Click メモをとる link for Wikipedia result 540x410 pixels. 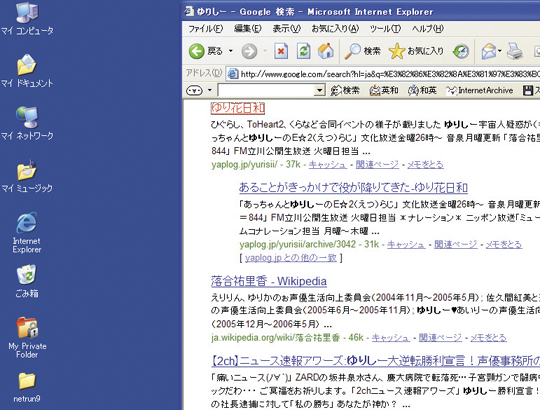coord(488,338)
